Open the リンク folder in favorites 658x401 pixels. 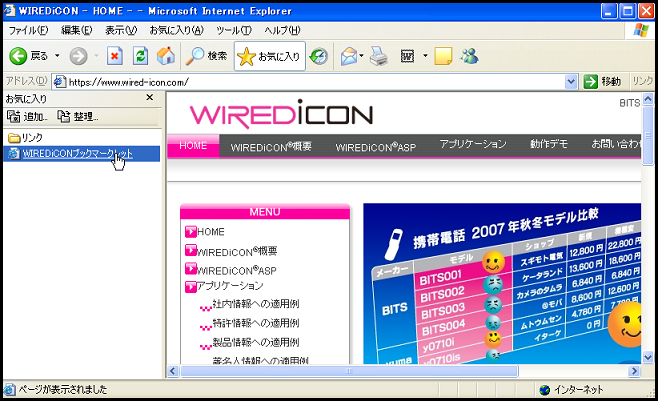click(x=26, y=137)
